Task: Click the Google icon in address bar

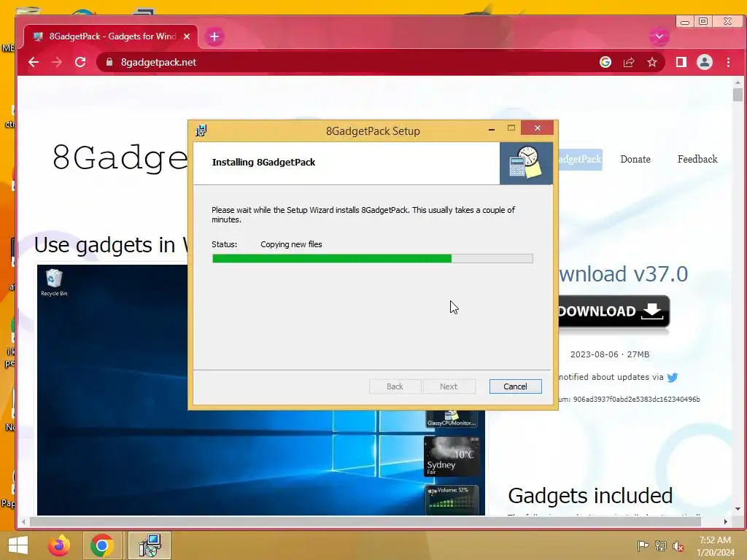Action: 605,63
